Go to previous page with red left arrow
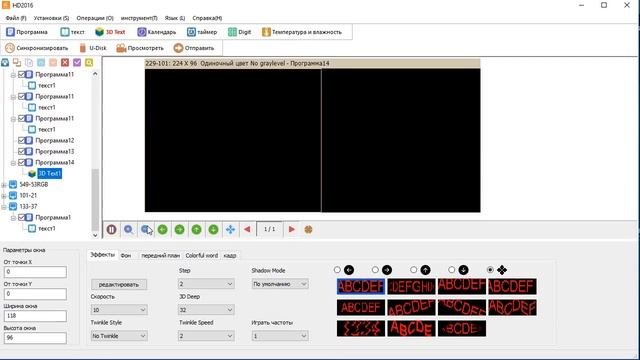 click(x=247, y=229)
